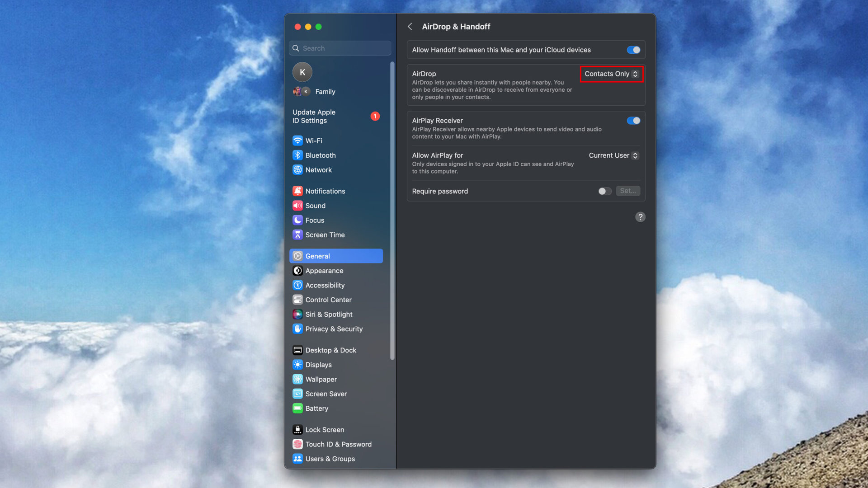Go back using the chevron arrow
Screen dimensions: 868x488
click(410, 27)
